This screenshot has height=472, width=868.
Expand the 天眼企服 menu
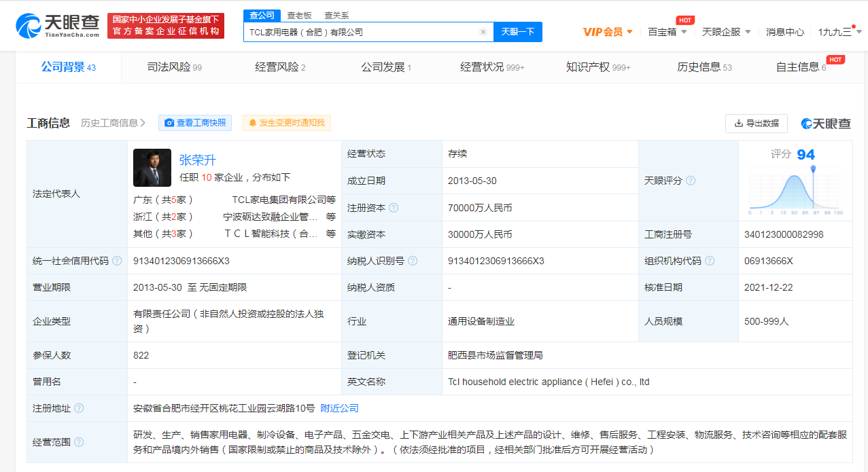pos(727,32)
